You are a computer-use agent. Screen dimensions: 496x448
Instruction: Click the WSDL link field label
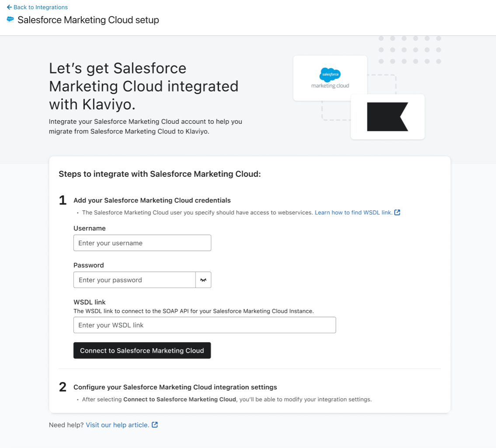(90, 302)
